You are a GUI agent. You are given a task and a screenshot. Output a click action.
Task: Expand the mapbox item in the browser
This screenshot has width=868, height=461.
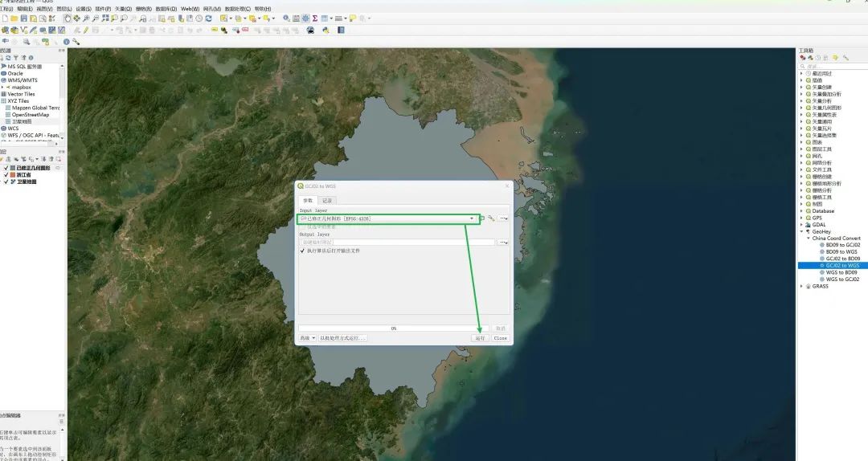(x=2, y=87)
